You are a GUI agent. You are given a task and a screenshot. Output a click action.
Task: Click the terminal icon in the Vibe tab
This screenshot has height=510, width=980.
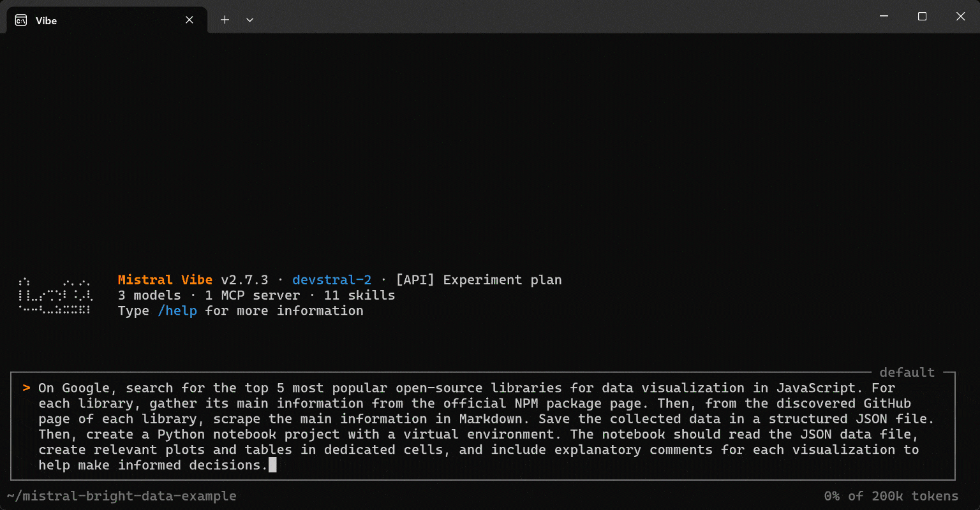21,20
